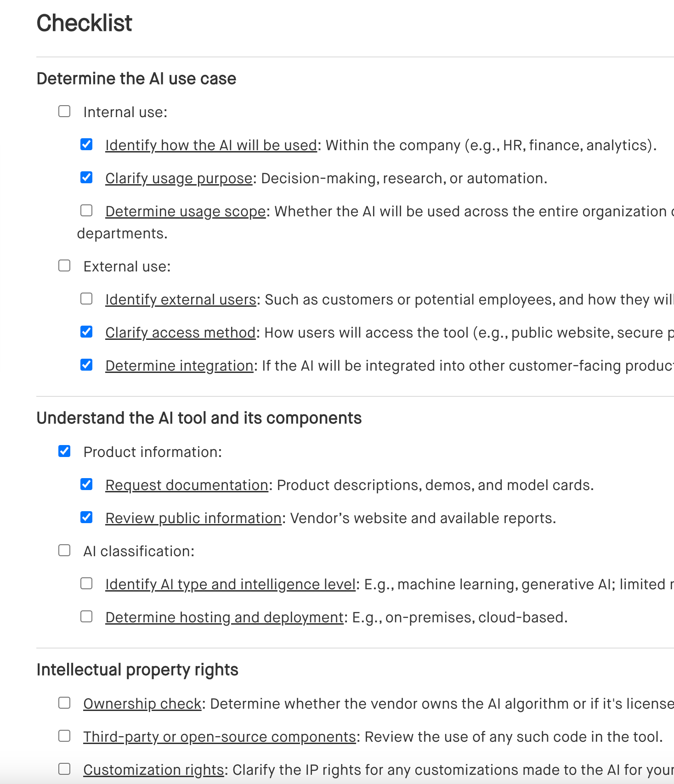Check the AI classification checkbox
Screen dimensions: 674x784
[x=64, y=550]
